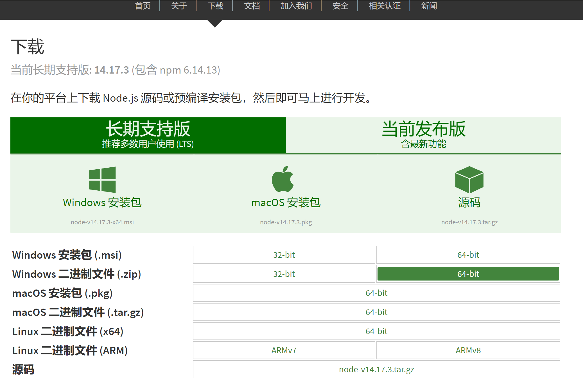Click the 源码 download title
The height and width of the screenshot is (392, 583).
tap(469, 202)
